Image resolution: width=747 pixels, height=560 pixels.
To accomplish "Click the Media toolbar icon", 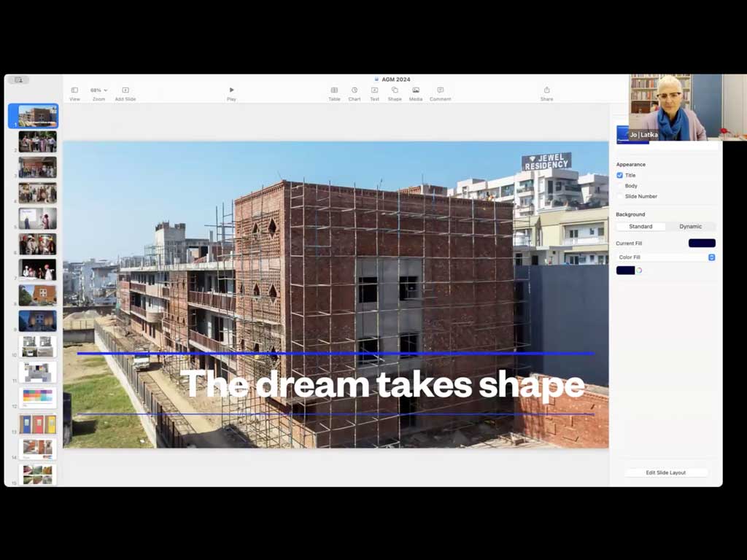I will (x=416, y=90).
